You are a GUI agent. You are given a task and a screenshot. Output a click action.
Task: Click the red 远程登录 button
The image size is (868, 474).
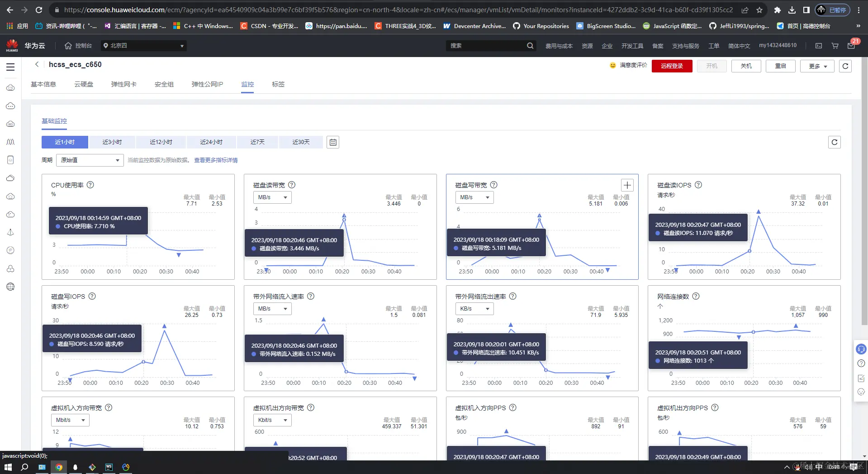[x=672, y=66]
